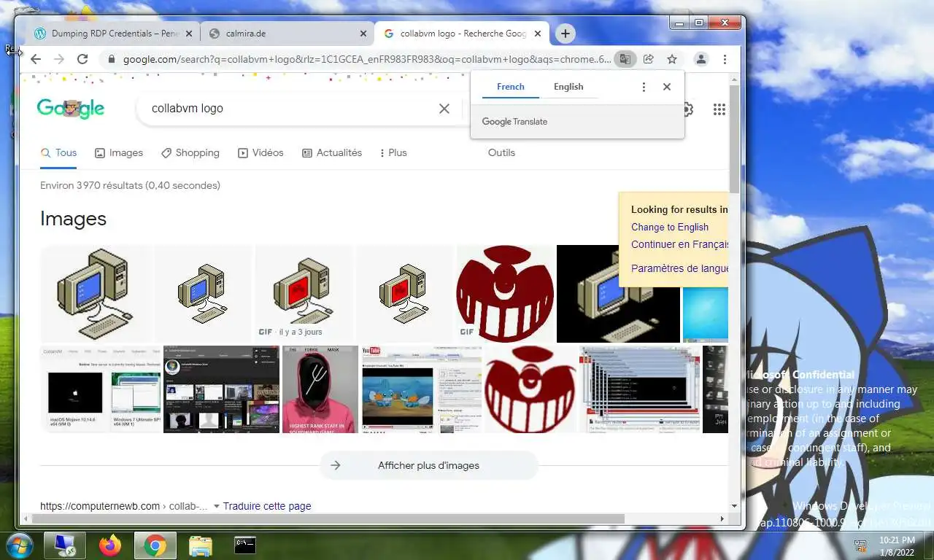
Task: Expand the Plus filter menu
Action: coord(393,152)
